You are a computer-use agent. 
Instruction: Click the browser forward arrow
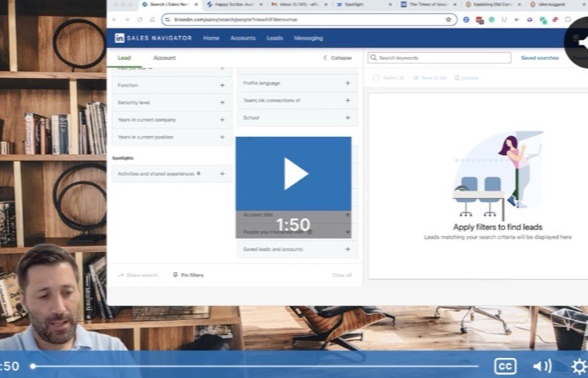click(127, 19)
